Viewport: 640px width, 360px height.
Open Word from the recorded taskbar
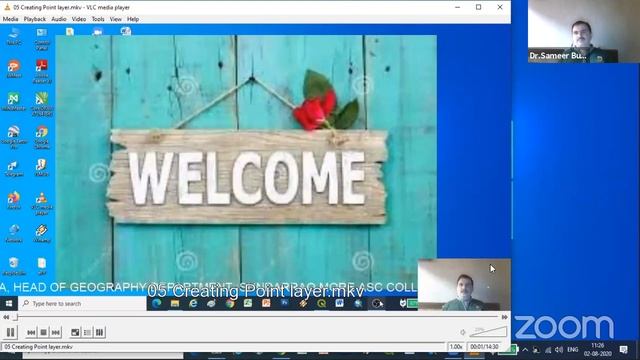pyautogui.click(x=340, y=304)
